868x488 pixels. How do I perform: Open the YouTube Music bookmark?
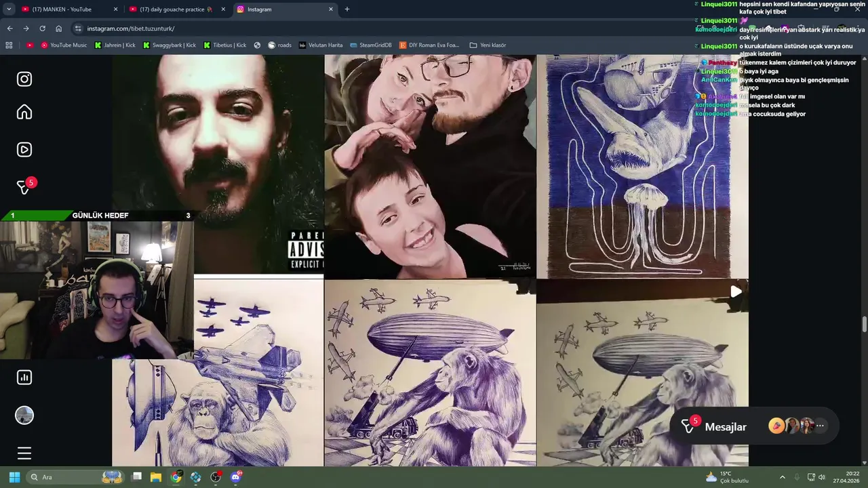(64, 45)
